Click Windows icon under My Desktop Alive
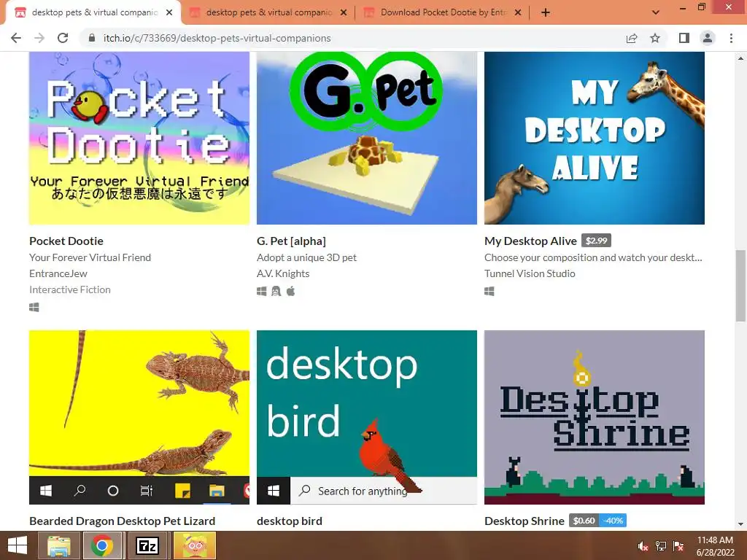This screenshot has height=560, width=747. (489, 291)
